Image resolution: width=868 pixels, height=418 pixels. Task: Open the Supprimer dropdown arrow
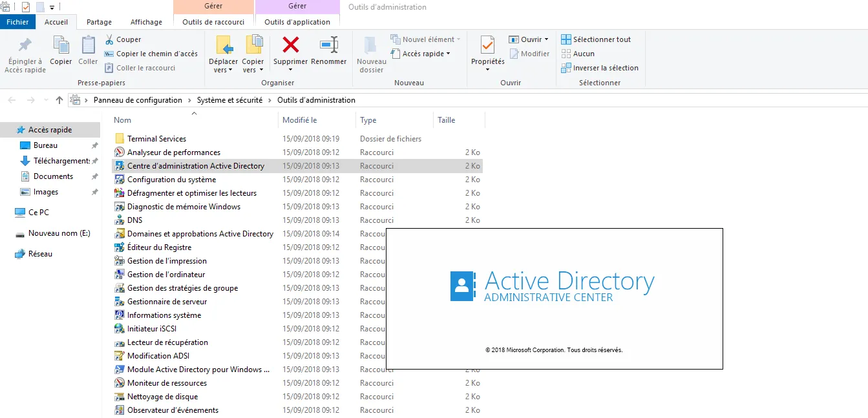[x=290, y=70]
